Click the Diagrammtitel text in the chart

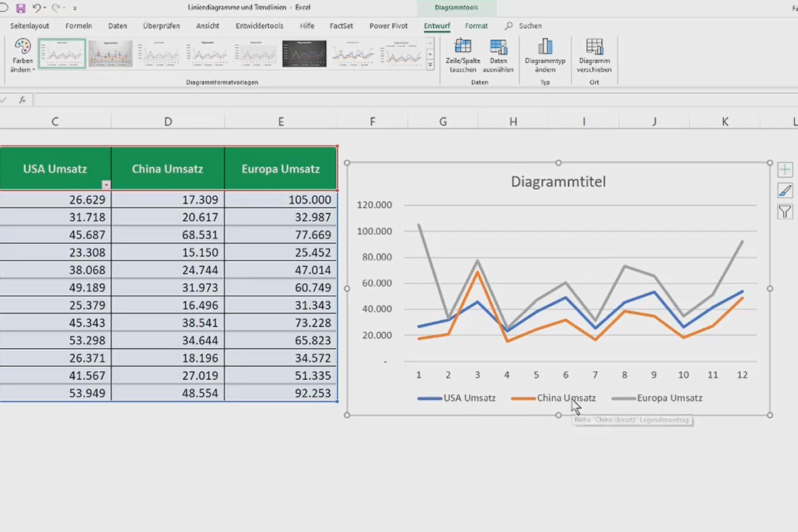coord(558,181)
